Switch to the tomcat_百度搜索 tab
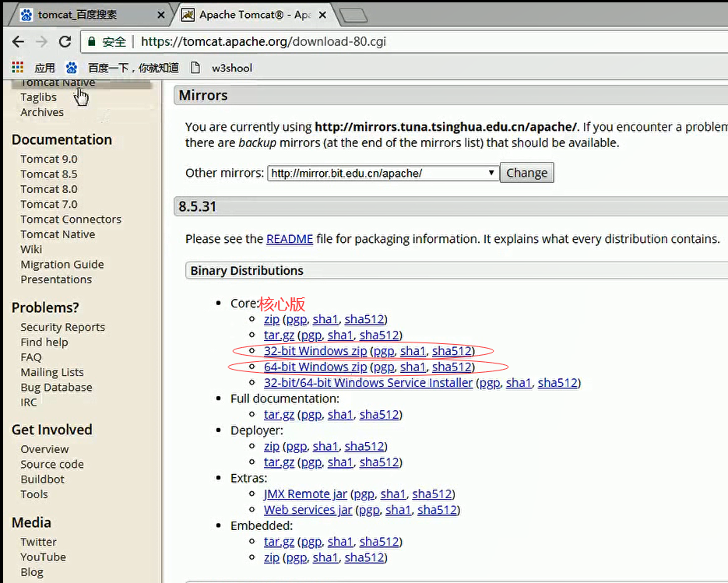 point(90,15)
